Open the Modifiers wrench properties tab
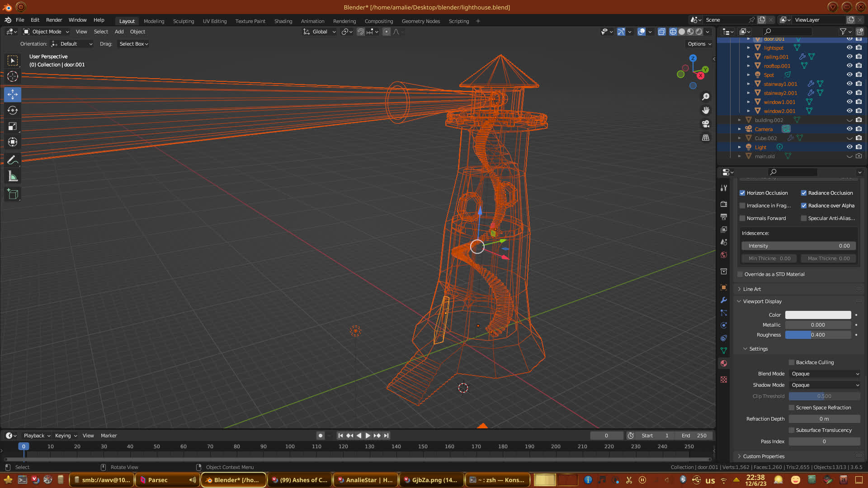This screenshot has height=488, width=868. coord(724,300)
